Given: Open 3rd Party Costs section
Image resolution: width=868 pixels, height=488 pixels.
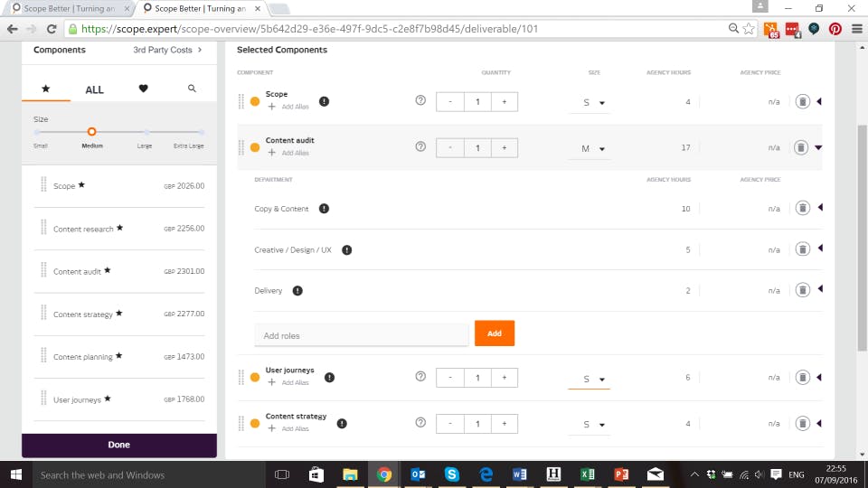Looking at the screenshot, I should tap(167, 50).
